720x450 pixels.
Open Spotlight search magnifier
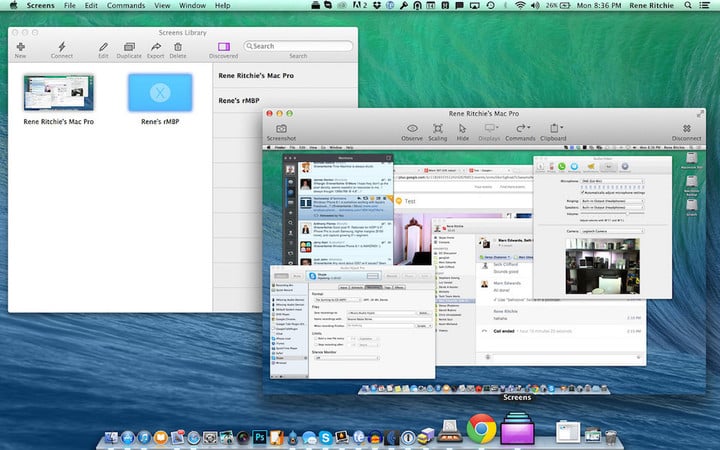pos(688,6)
